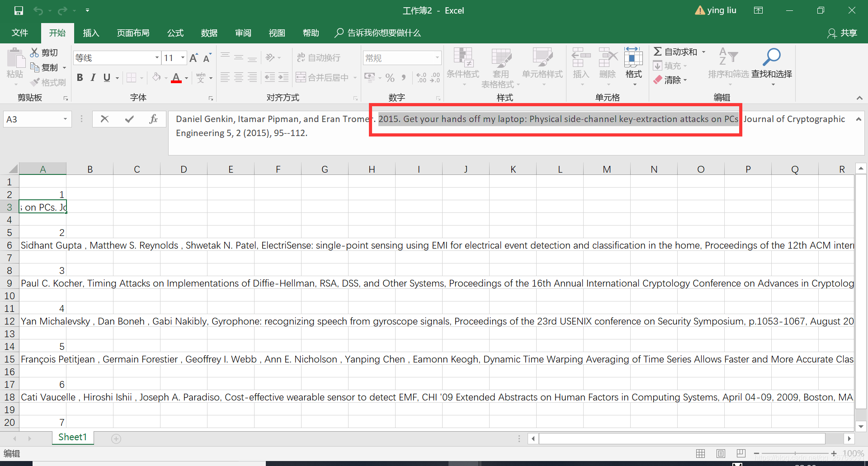Click the 共享 (Share) button
The height and width of the screenshot is (466, 868).
[x=842, y=33]
